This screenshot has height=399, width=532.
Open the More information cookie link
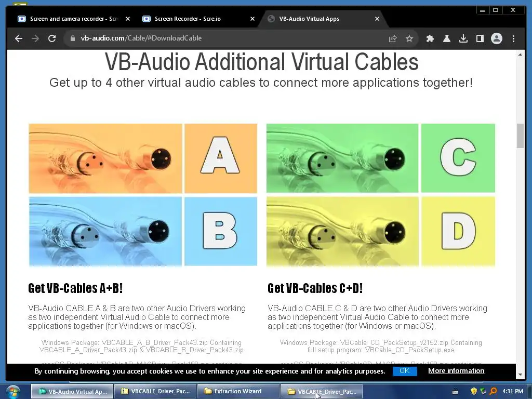click(x=456, y=371)
